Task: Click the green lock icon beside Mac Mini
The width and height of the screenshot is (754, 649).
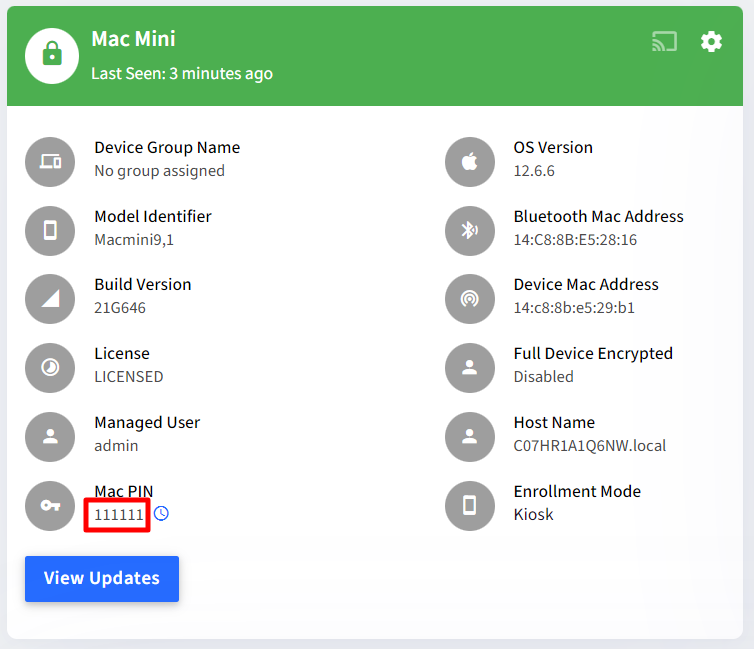Action: pyautogui.click(x=52, y=56)
